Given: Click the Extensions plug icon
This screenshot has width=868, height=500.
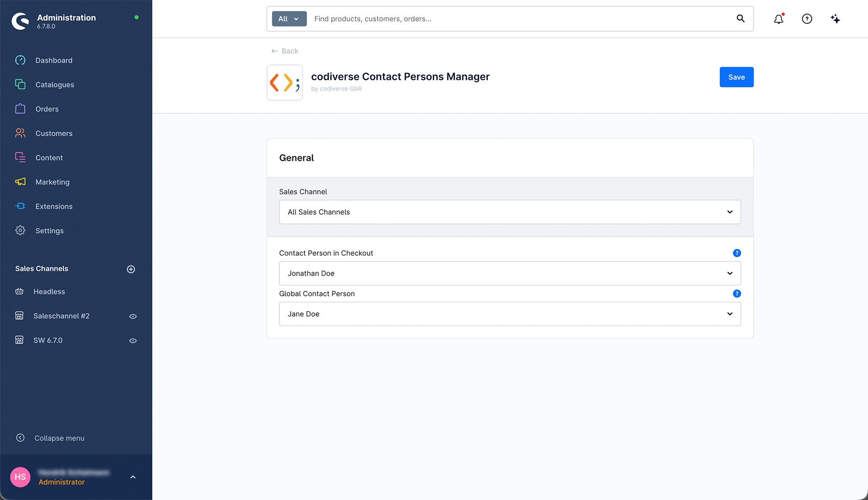Looking at the screenshot, I should (20, 206).
